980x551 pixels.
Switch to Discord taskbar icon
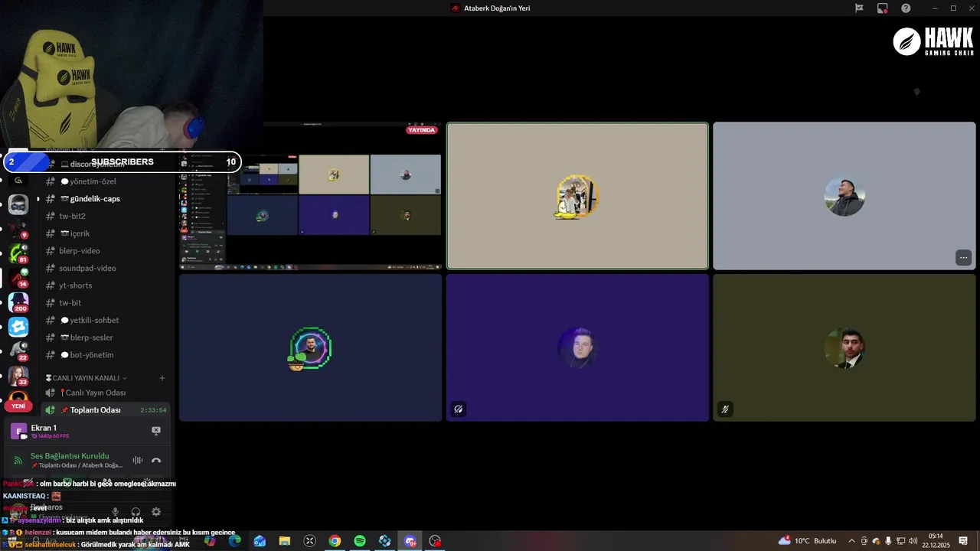point(410,541)
